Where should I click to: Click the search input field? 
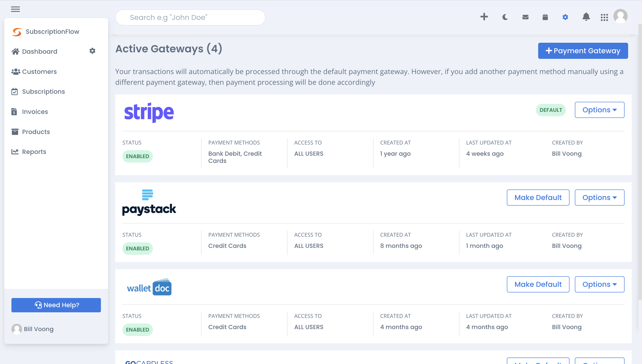(190, 17)
